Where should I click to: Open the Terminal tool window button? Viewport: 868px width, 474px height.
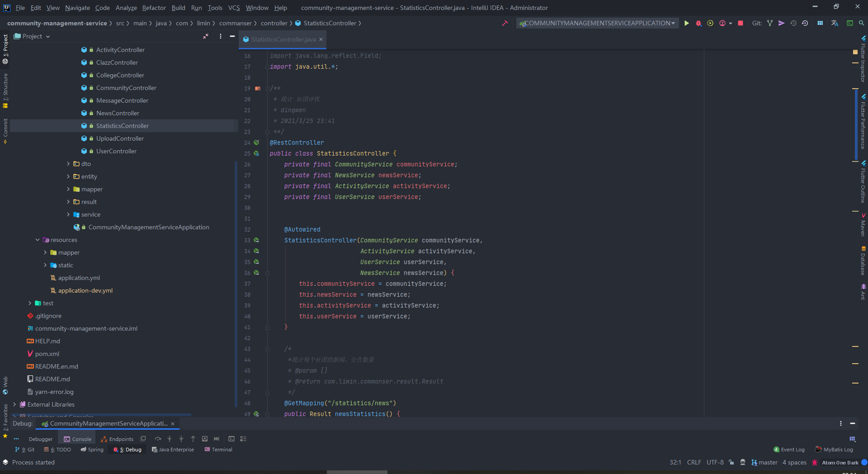click(x=218, y=450)
